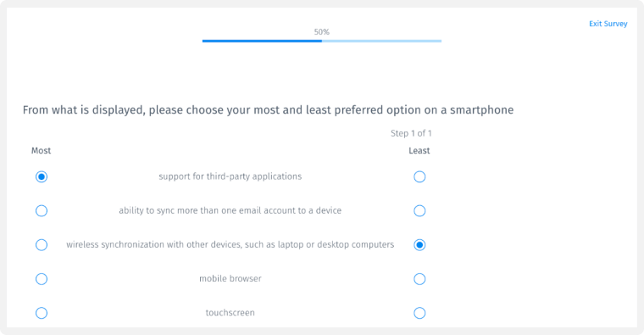Click the 'touchscreen' option label
This screenshot has width=644, height=335.
coord(230,313)
